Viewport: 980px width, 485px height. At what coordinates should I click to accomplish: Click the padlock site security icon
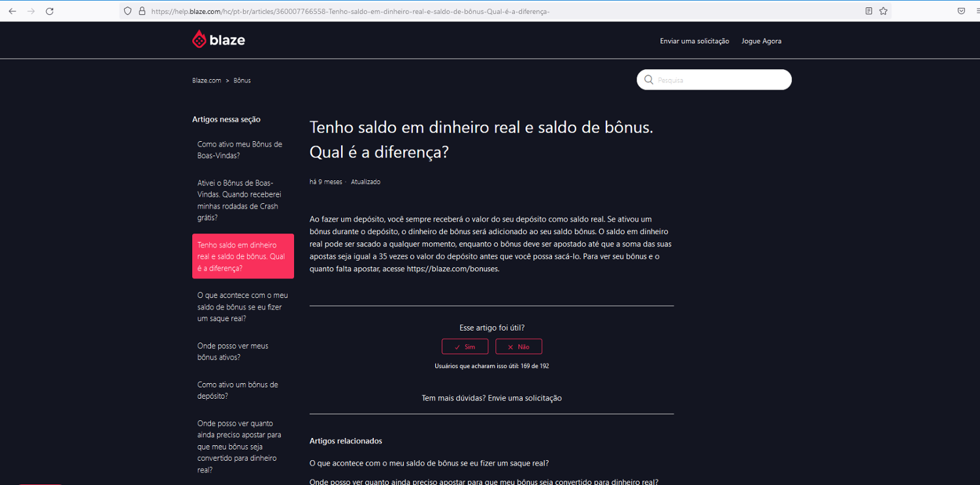pyautogui.click(x=141, y=11)
